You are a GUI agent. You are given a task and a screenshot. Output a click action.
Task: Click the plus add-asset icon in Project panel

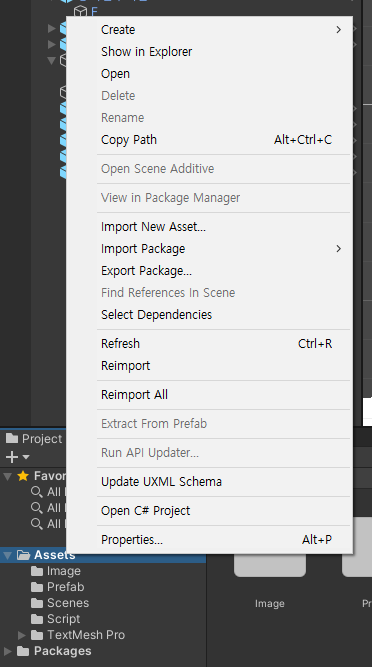click(12, 457)
